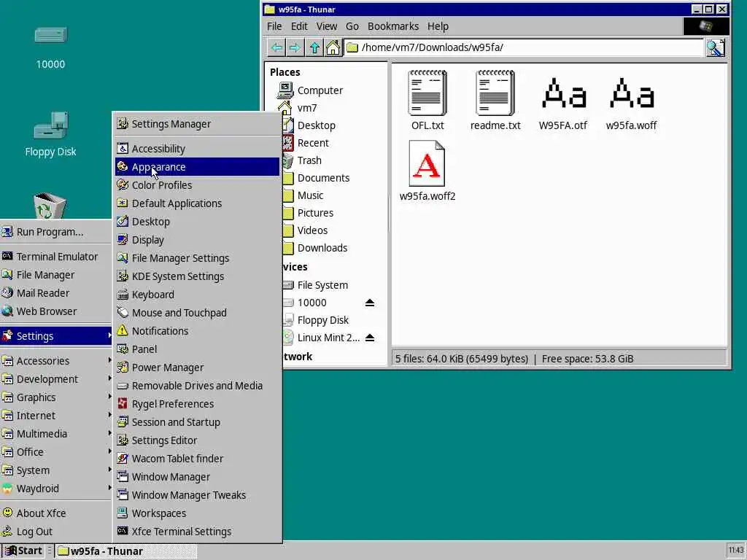The height and width of the screenshot is (560, 747).
Task: Open the Floppy Disk desktop icon
Action: [x=50, y=125]
